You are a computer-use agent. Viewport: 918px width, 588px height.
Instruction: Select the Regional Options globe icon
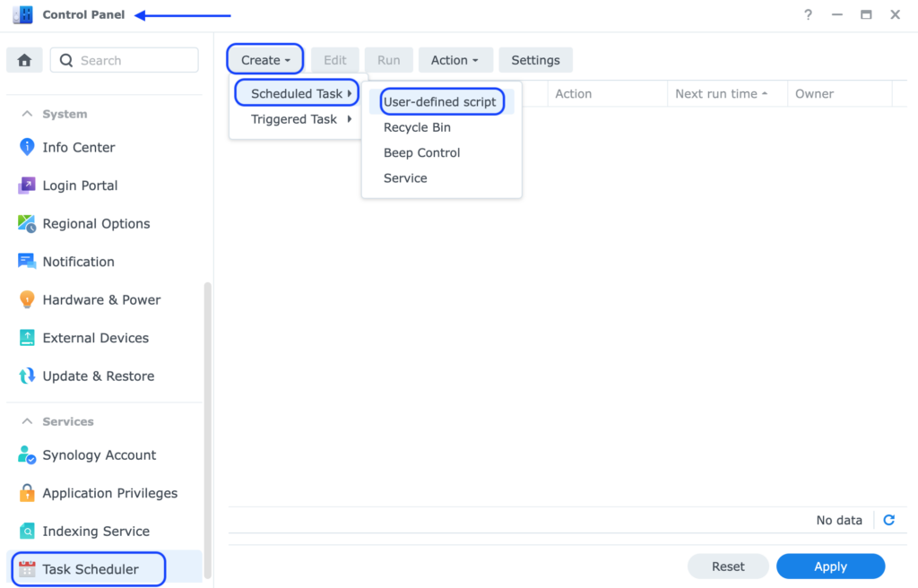point(27,224)
